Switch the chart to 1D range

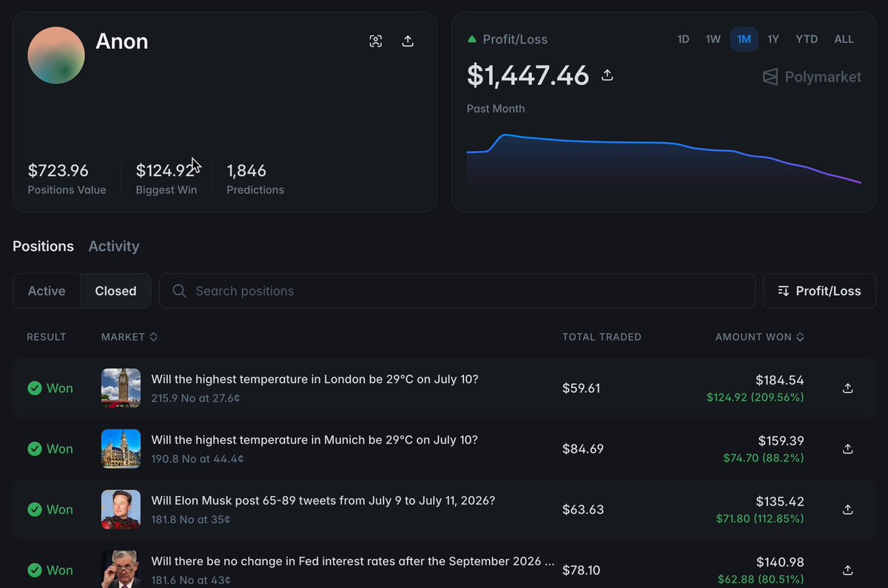click(x=683, y=39)
